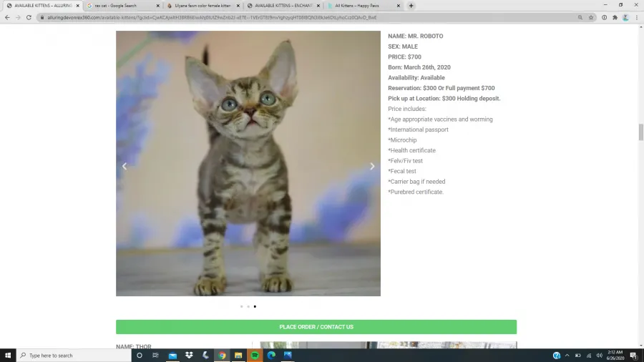Click the scrollbar down arrow
644x362 pixels.
tap(640, 346)
